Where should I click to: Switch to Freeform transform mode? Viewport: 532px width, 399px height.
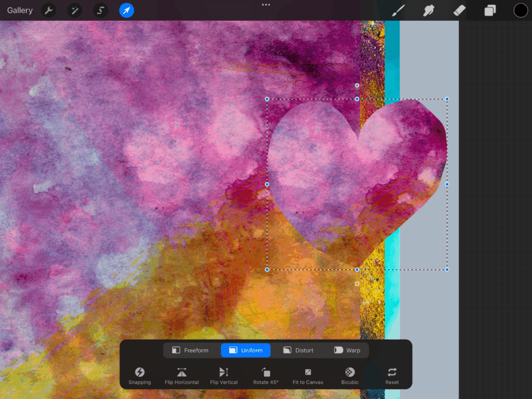click(x=190, y=350)
